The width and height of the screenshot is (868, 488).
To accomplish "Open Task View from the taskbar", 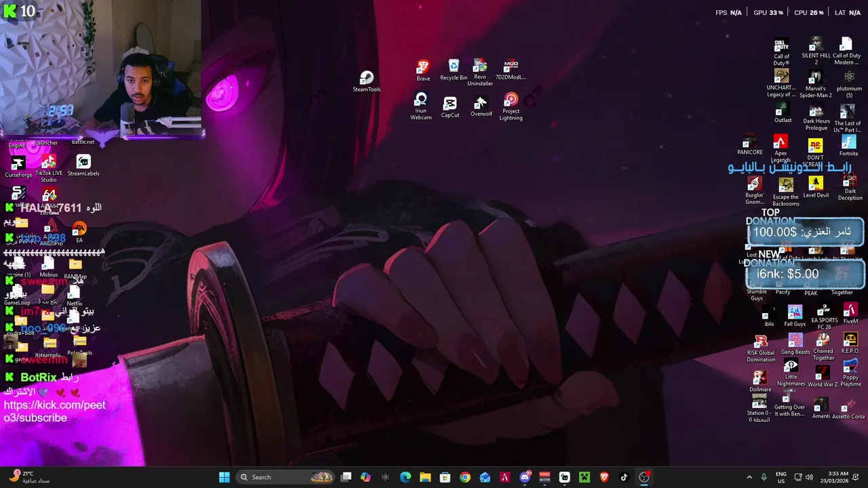I will coord(346,477).
